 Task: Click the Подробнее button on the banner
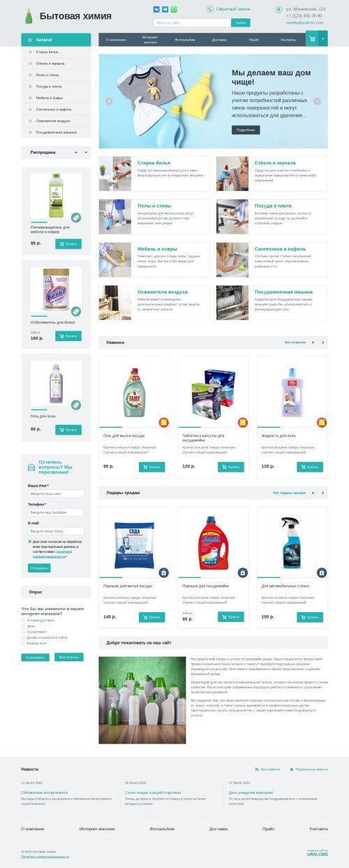246,130
